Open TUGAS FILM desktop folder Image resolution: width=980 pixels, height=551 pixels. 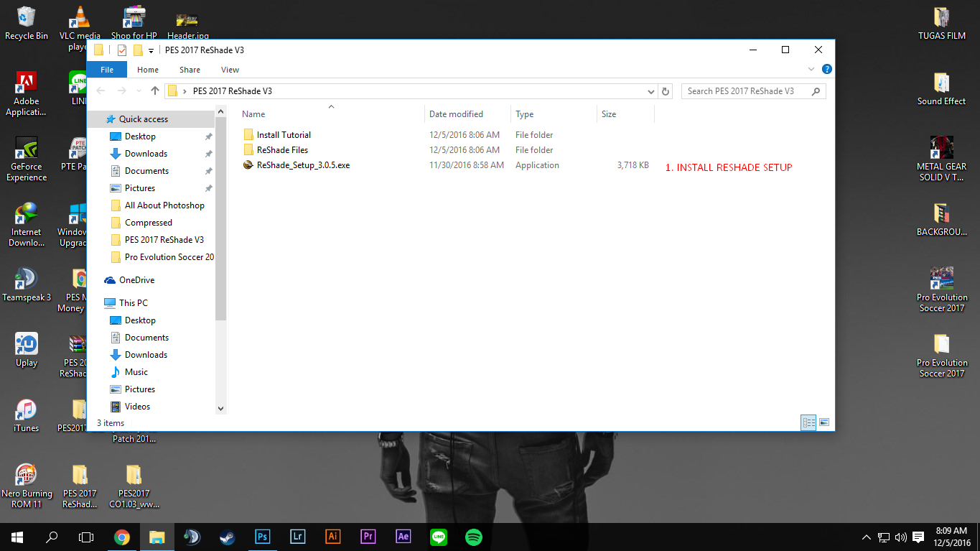[x=941, y=22]
